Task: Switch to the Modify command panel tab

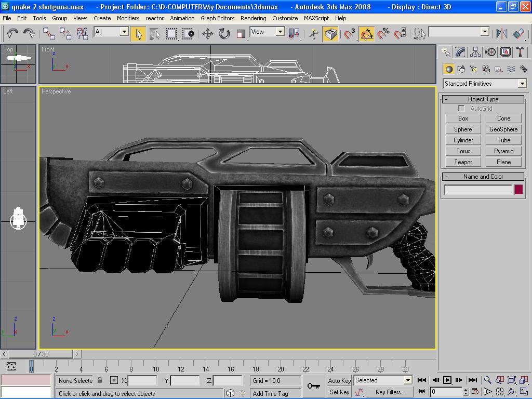Action: pyautogui.click(x=460, y=52)
